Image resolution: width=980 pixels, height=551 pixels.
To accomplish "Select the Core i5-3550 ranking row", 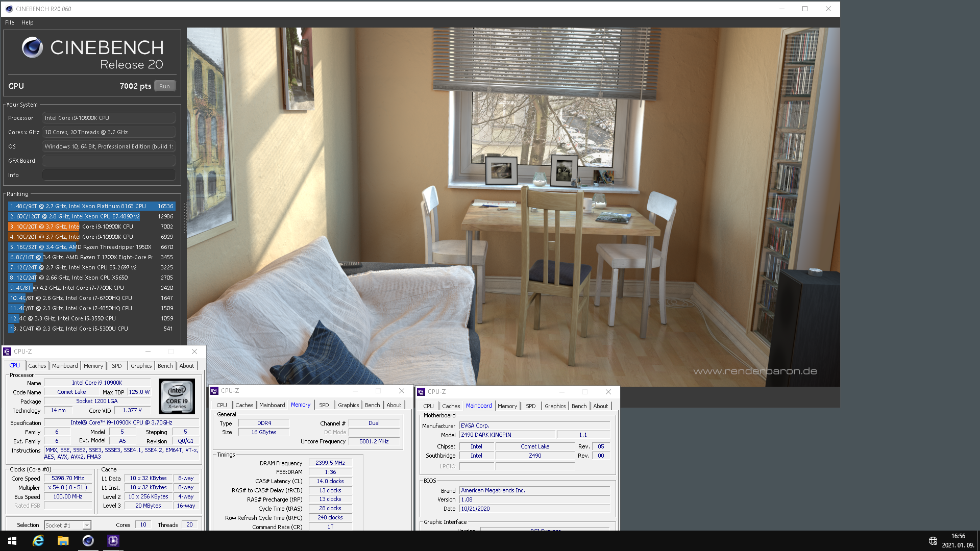I will tap(92, 318).
